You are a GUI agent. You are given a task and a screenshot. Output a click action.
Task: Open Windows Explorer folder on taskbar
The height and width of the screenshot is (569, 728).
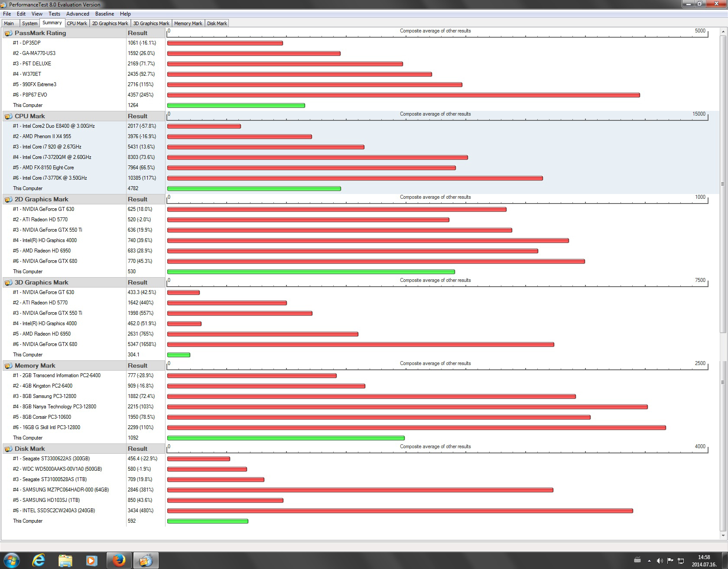[x=65, y=560]
